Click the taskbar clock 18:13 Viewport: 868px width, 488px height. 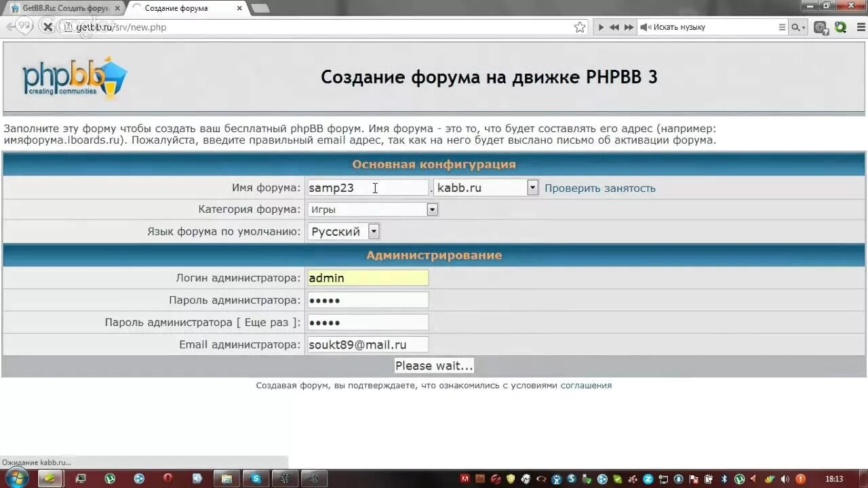[834, 479]
